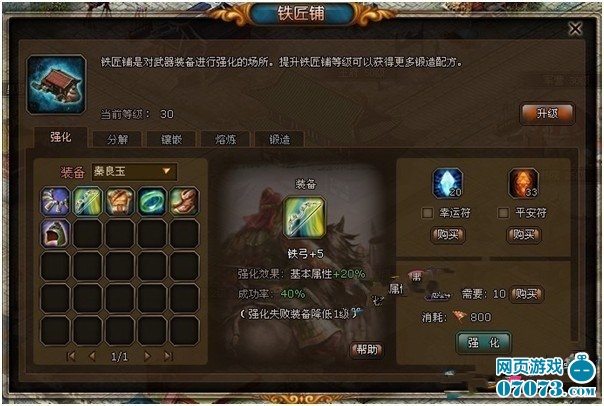The image size is (604, 406).
Task: Switch to the 镶嵌 tab
Action: click(171, 139)
